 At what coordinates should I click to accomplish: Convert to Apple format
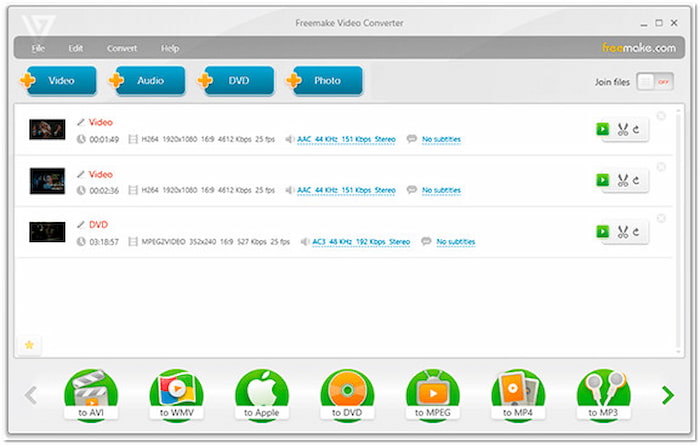(262, 395)
